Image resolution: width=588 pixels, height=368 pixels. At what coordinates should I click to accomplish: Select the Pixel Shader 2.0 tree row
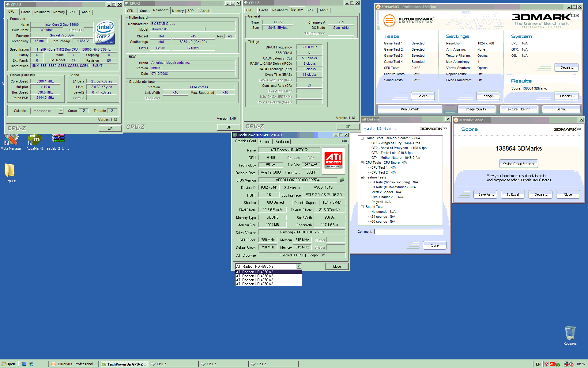click(x=387, y=197)
